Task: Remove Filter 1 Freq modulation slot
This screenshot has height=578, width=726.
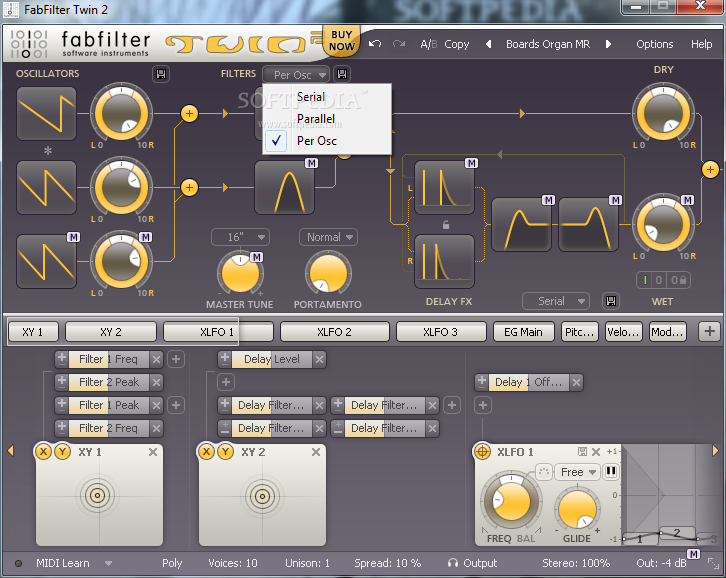Action: [x=156, y=359]
